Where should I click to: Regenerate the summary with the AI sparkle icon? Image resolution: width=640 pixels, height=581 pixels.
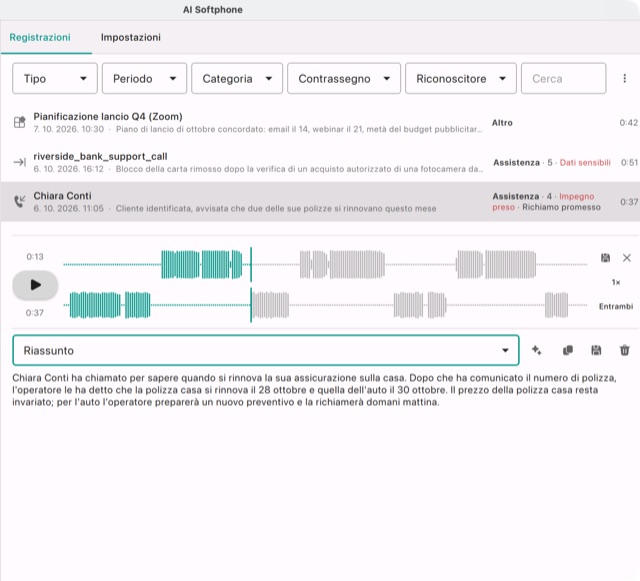[x=537, y=350]
